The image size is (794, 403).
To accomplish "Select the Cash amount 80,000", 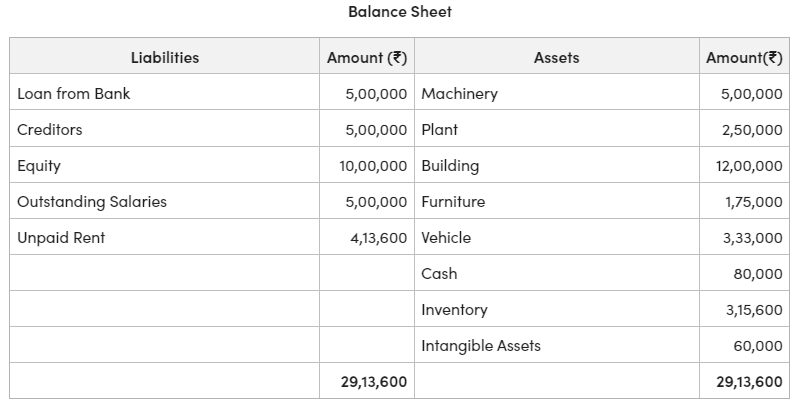I will coord(758,274).
